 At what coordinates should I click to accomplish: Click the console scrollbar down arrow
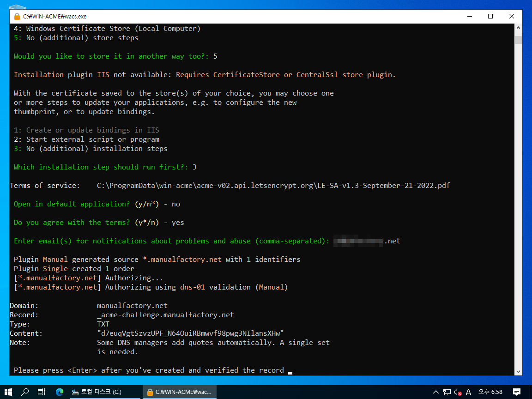(518, 371)
